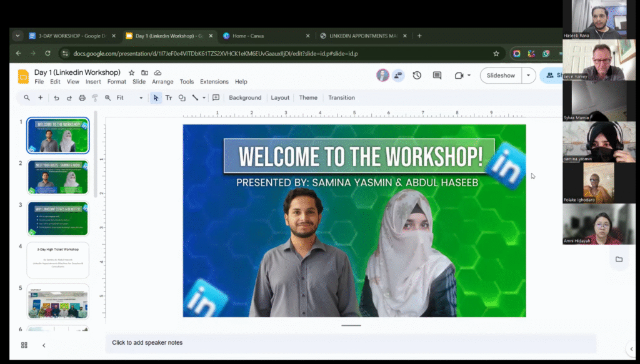640x364 pixels.
Task: Toggle grid view at bottom left
Action: tap(24, 345)
